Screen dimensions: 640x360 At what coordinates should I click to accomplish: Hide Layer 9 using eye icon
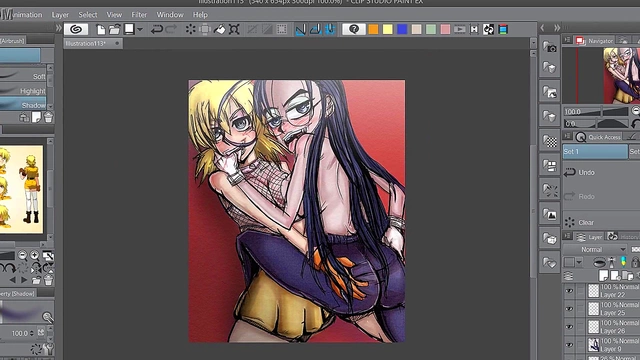[x=569, y=345]
